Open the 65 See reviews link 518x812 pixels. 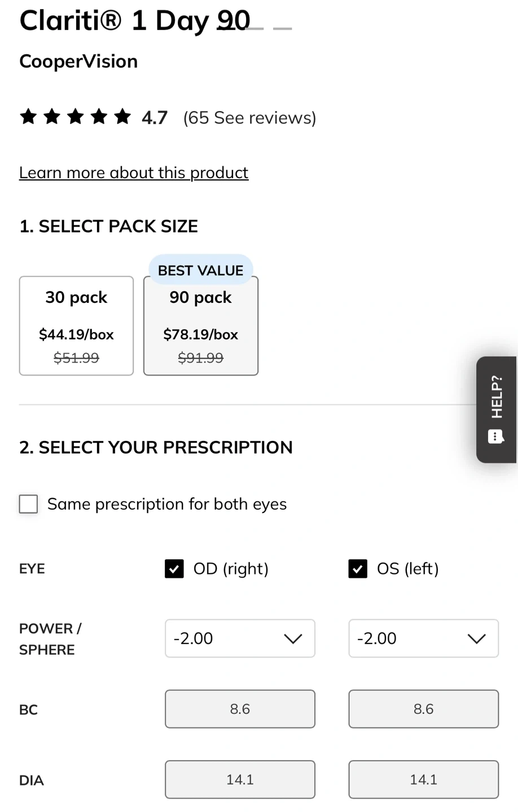[x=249, y=118]
